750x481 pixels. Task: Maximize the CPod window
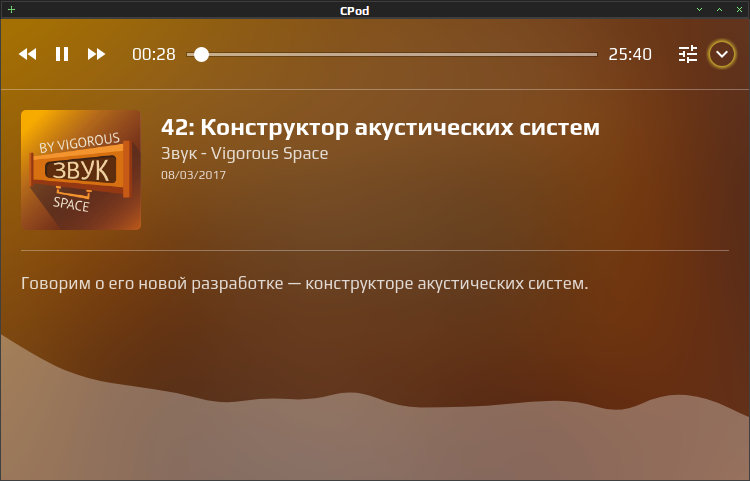point(719,10)
